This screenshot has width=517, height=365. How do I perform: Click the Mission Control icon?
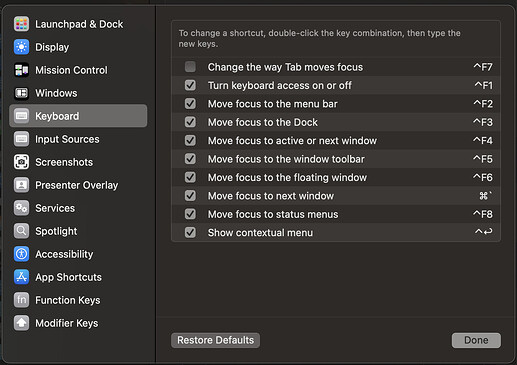click(x=21, y=70)
